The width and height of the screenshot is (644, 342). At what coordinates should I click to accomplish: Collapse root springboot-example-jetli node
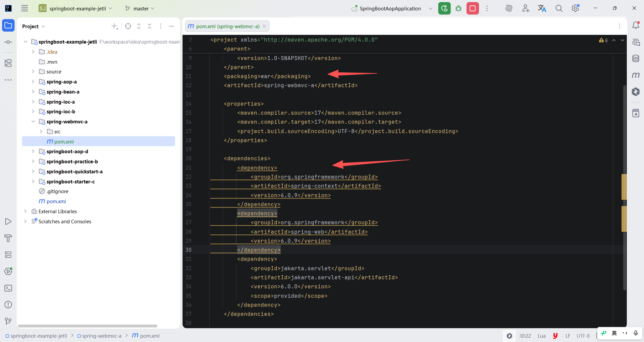coord(25,42)
